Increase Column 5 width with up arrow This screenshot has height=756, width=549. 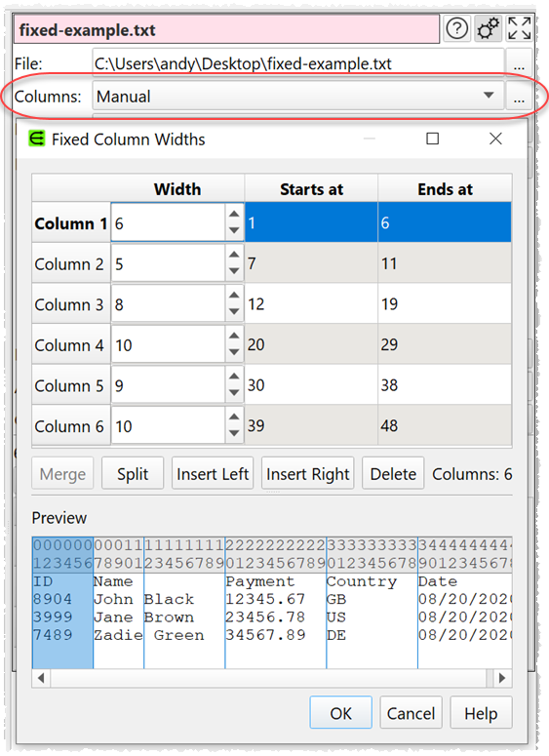[234, 377]
